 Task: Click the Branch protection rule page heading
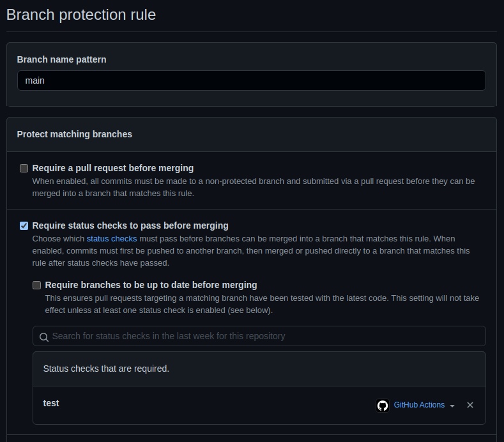pos(81,15)
